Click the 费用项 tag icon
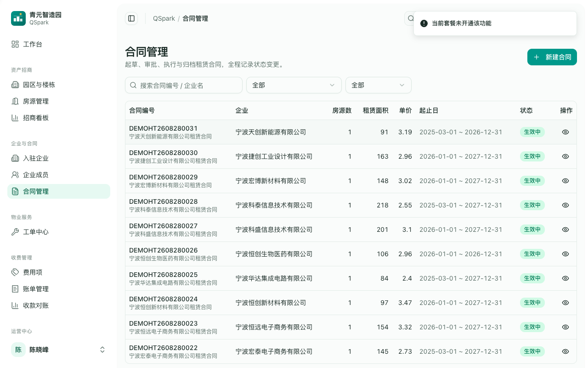 [15, 272]
